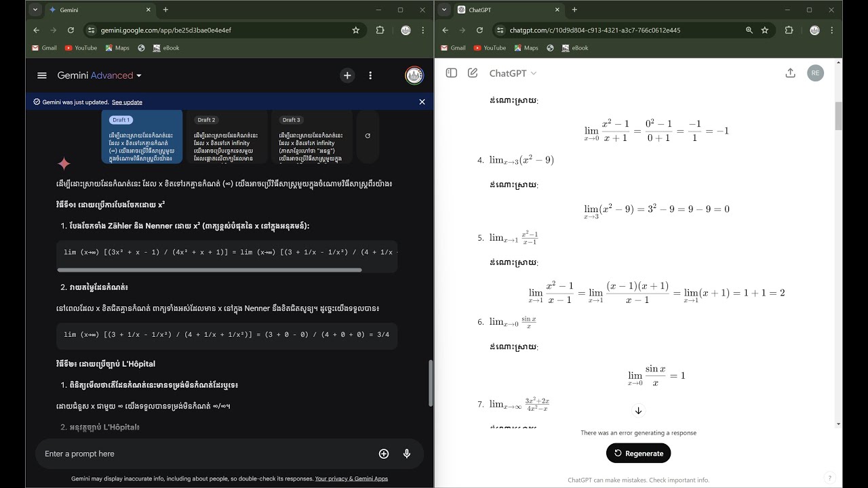Open eBook bookmark in ChatGPT window
This screenshot has width=868, height=488.
(575, 48)
